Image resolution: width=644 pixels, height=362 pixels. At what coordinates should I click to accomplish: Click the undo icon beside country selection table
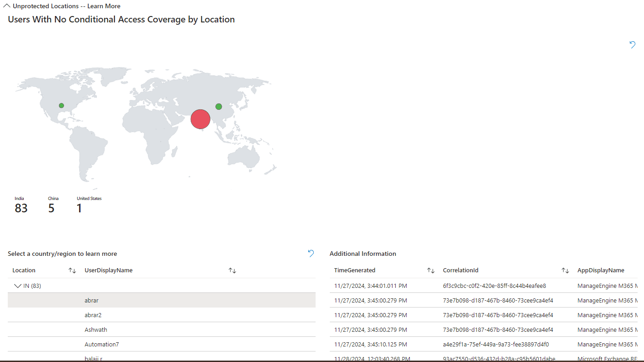(311, 253)
